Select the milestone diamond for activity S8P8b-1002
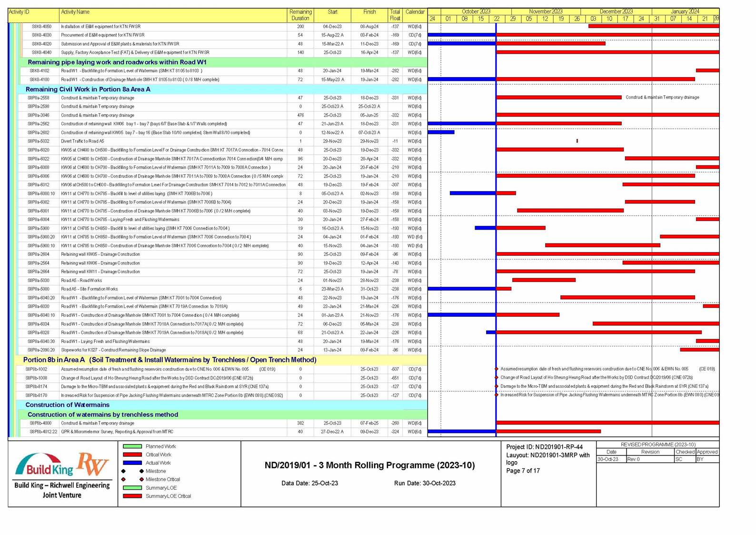Image resolution: width=756 pixels, height=535 pixels. tap(497, 369)
